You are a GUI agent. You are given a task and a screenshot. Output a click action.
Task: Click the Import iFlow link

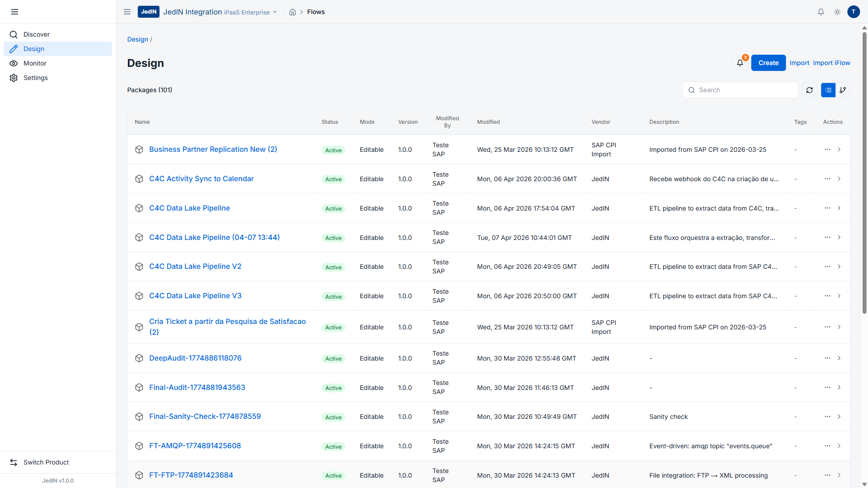(x=831, y=63)
